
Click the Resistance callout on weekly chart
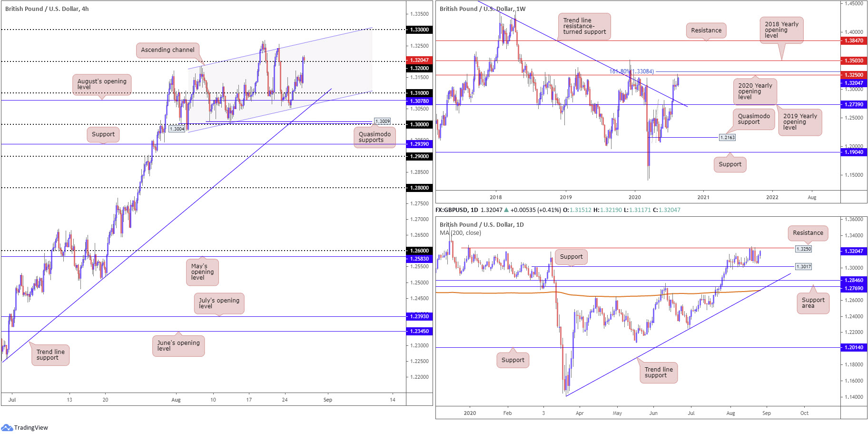click(x=706, y=30)
